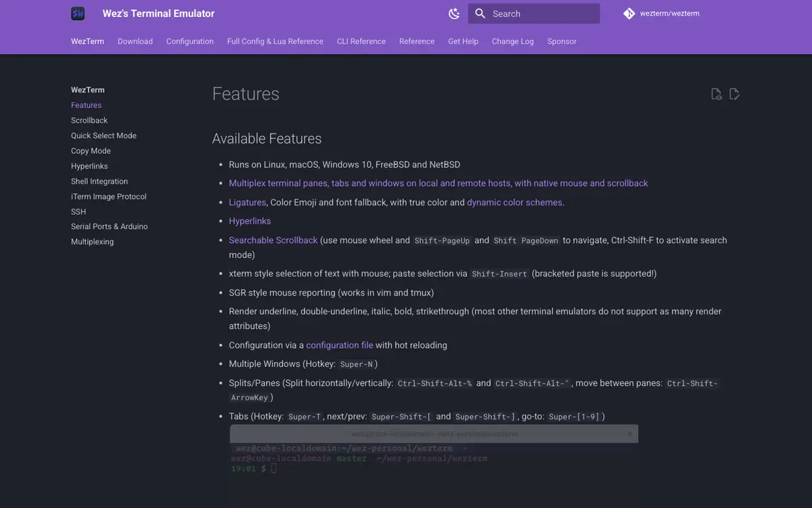This screenshot has width=812, height=508.
Task: Open SSH in the sidebar
Action: tap(78, 211)
